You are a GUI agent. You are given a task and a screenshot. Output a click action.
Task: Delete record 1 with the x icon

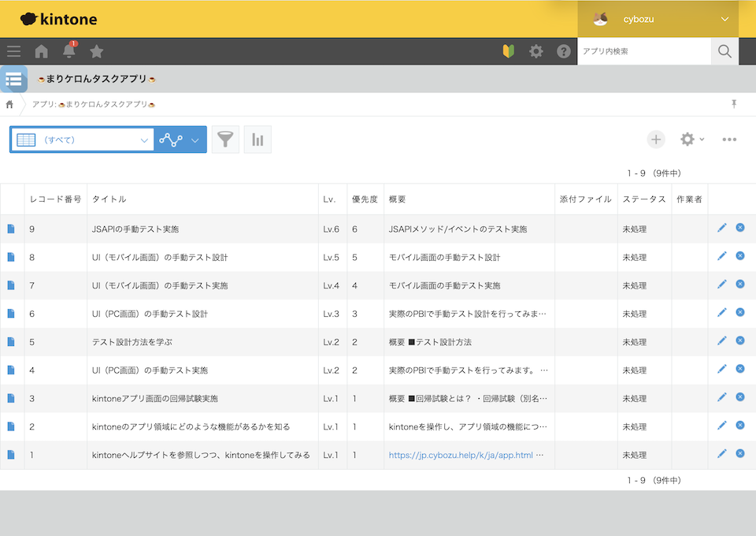(740, 453)
